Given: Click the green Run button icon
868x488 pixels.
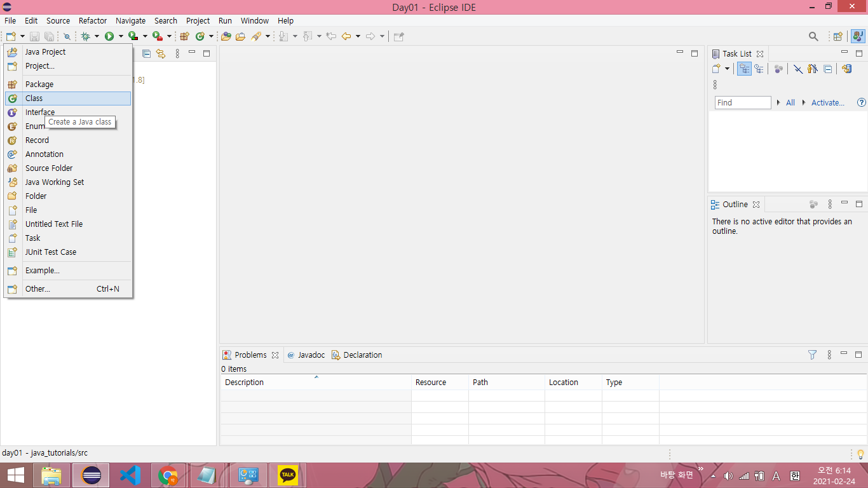Looking at the screenshot, I should click(x=109, y=36).
